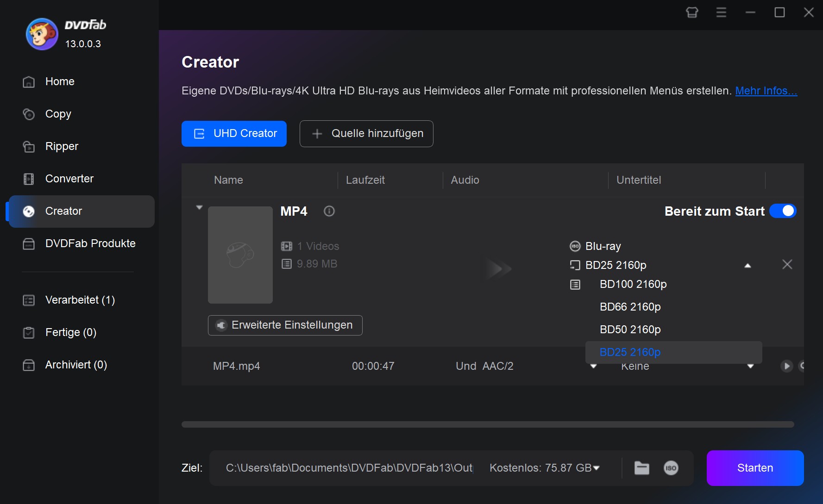Open the Converter module
Viewport: 823px width, 504px height.
(x=82, y=179)
